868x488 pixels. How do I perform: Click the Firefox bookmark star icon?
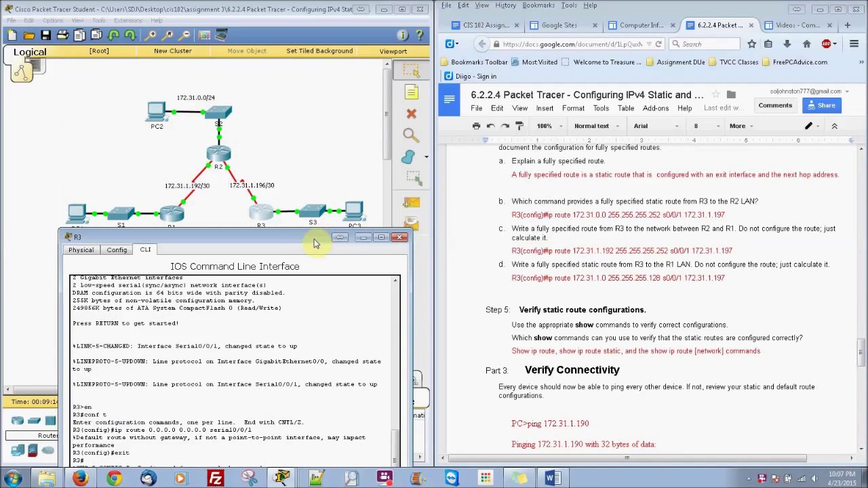pos(751,44)
